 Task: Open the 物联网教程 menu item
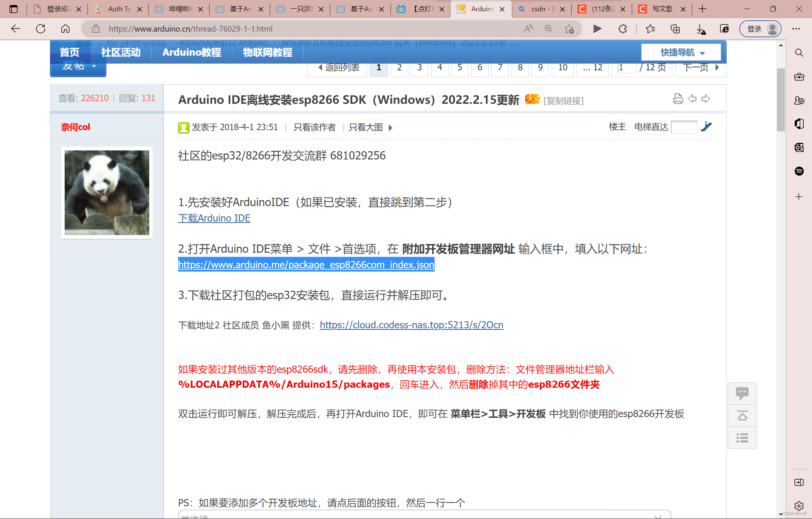(x=268, y=52)
